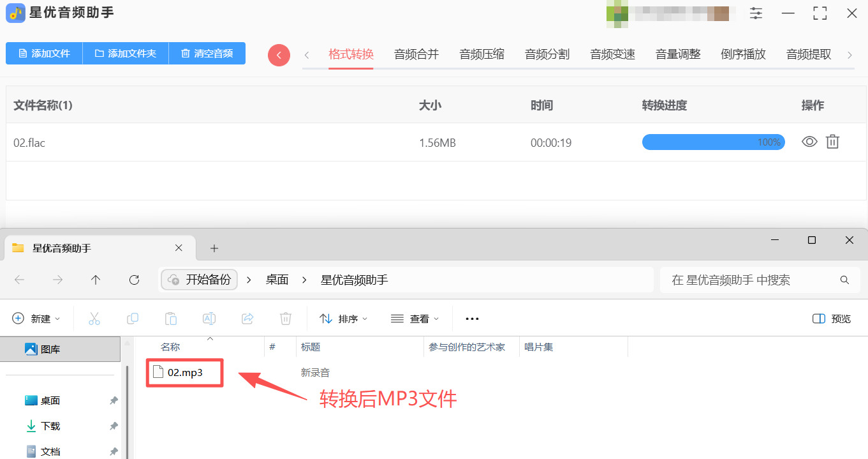868x459 pixels.
Task: Switch to the 音频合并 tab
Action: click(416, 54)
